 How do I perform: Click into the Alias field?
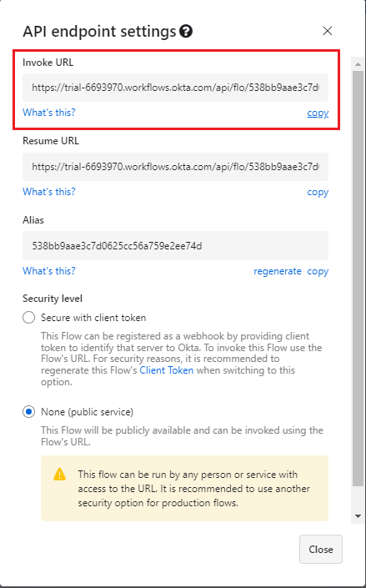(x=176, y=245)
